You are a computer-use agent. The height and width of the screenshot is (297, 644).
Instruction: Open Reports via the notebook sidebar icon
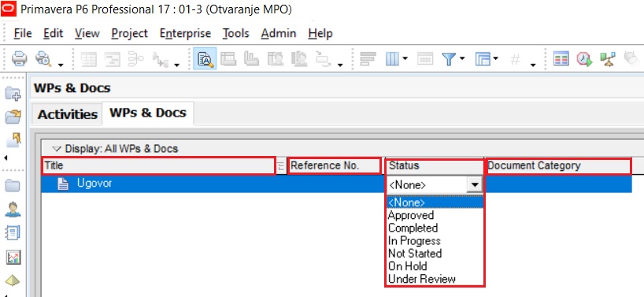[13, 233]
